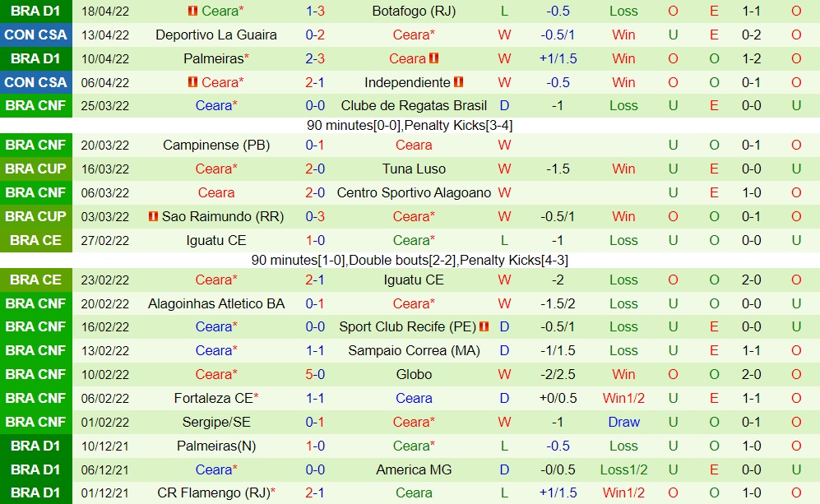
Task: Visit the Sampaio Correa (MA) team page
Action: click(x=413, y=350)
